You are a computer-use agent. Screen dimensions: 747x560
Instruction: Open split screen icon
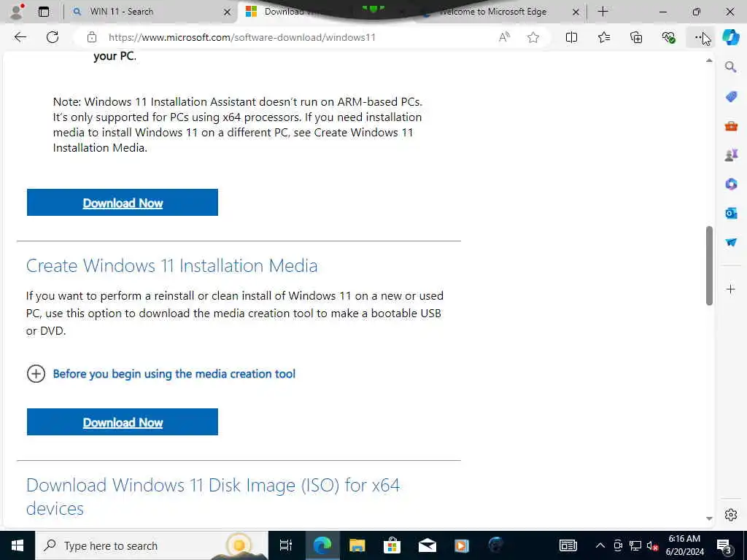(571, 37)
